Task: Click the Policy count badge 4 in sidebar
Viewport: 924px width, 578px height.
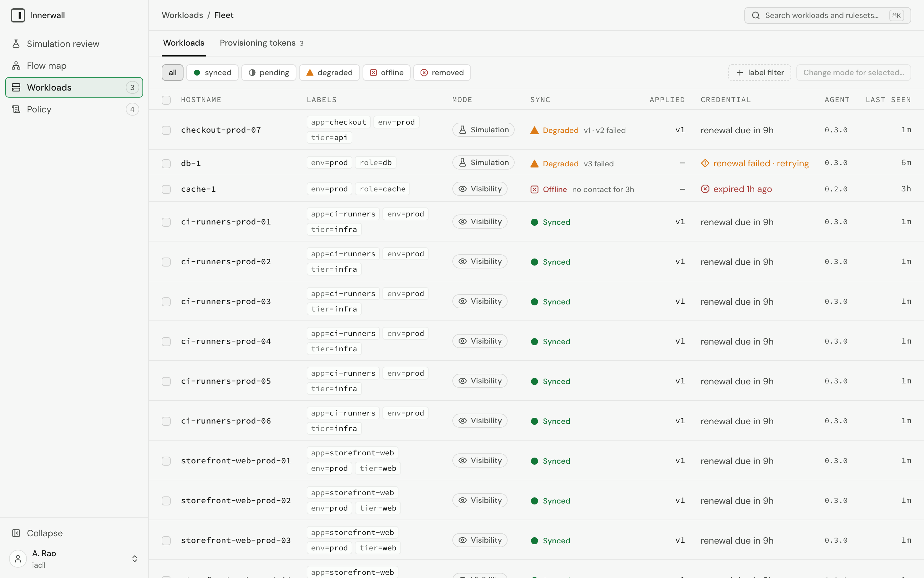Action: (132, 109)
